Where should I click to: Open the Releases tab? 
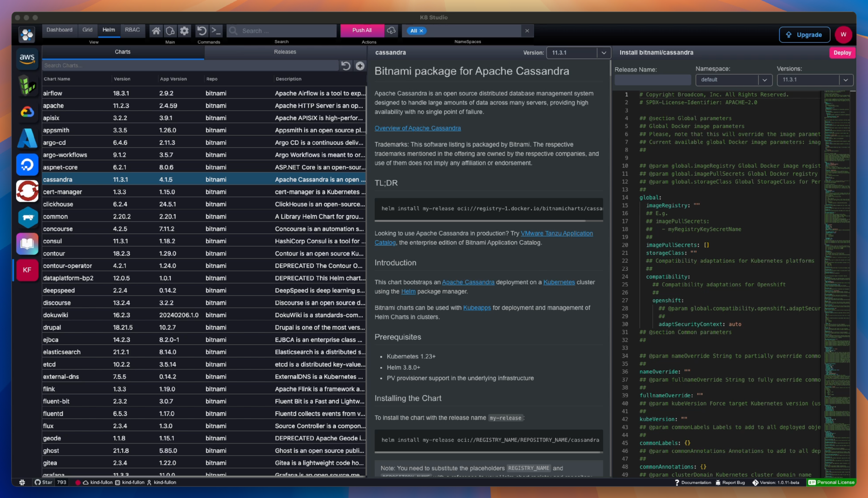tap(285, 52)
